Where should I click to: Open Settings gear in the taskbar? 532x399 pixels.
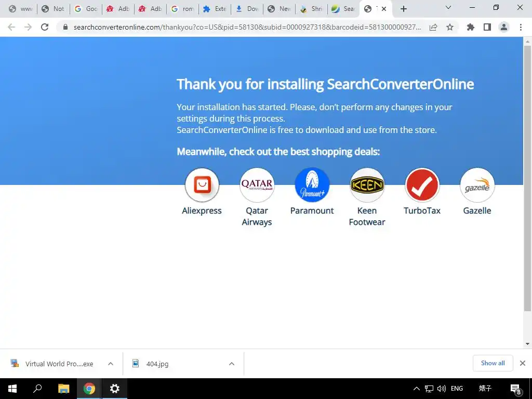coord(115,389)
